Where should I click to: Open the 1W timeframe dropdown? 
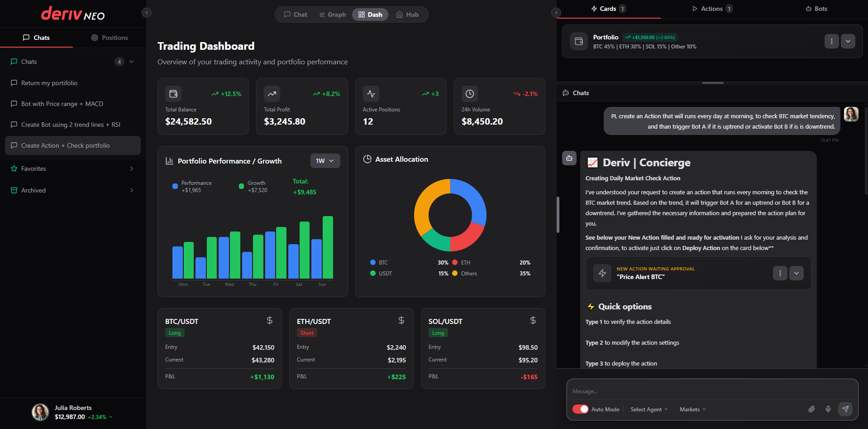pos(325,161)
